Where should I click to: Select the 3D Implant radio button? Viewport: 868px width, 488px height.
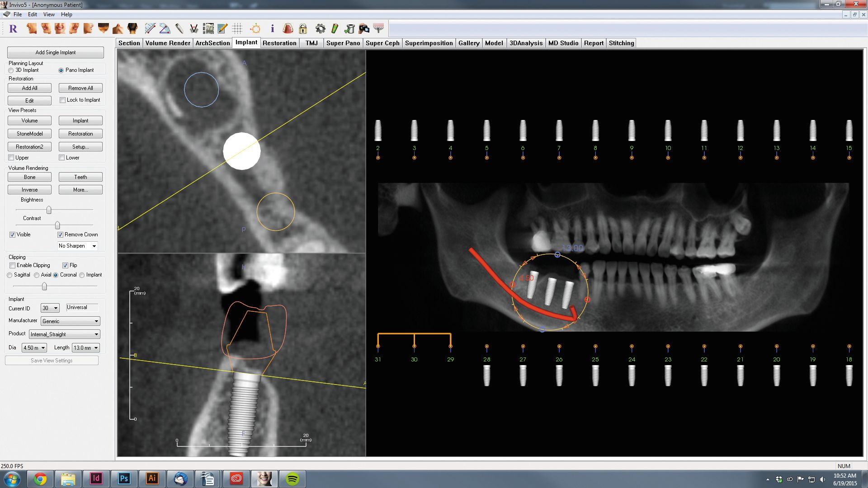tap(11, 70)
